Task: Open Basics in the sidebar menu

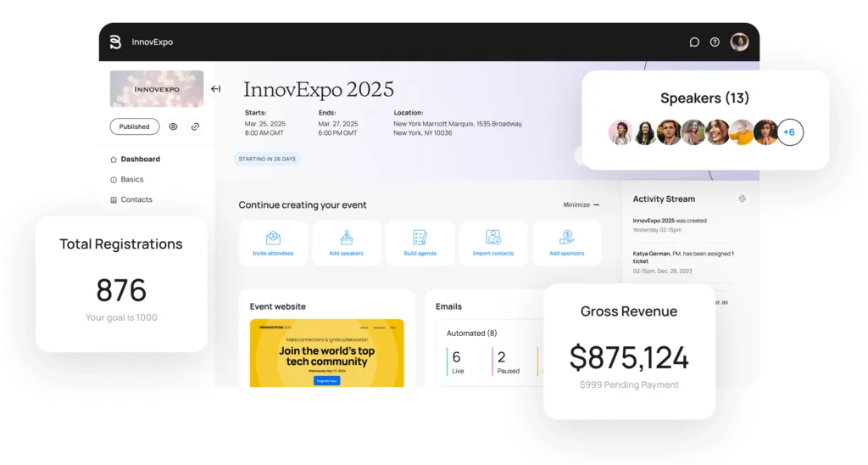Action: 131,179
